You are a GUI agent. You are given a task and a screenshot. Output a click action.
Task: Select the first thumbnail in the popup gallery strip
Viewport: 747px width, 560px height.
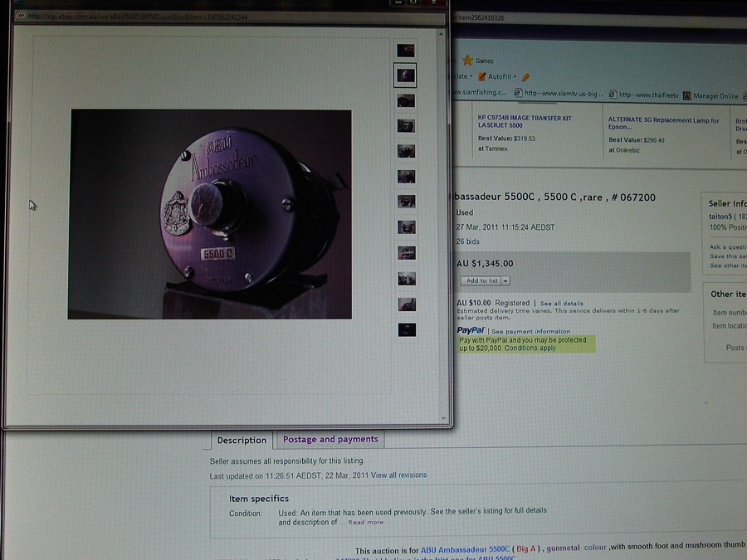pos(406,51)
